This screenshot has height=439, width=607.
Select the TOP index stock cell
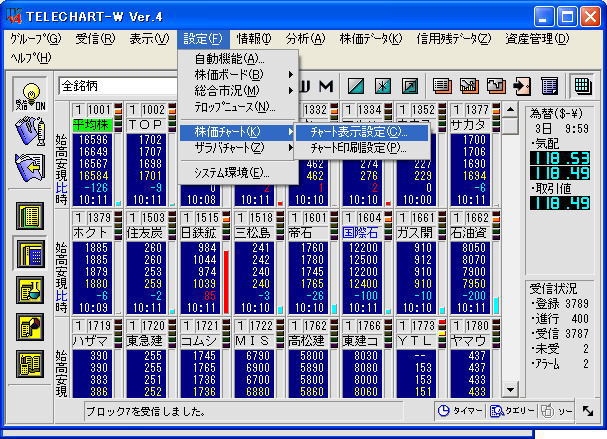tap(146, 125)
